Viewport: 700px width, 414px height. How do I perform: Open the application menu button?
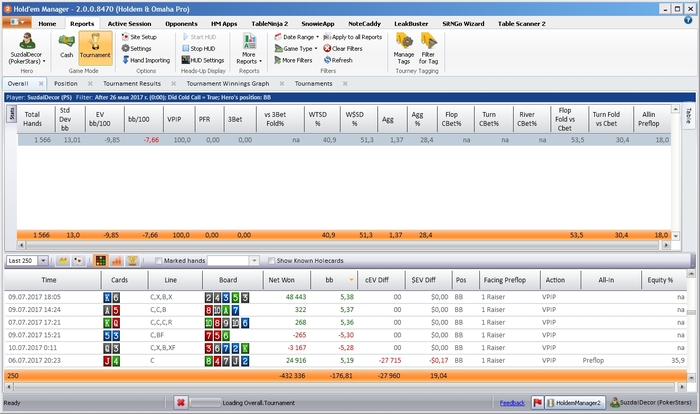click(17, 21)
